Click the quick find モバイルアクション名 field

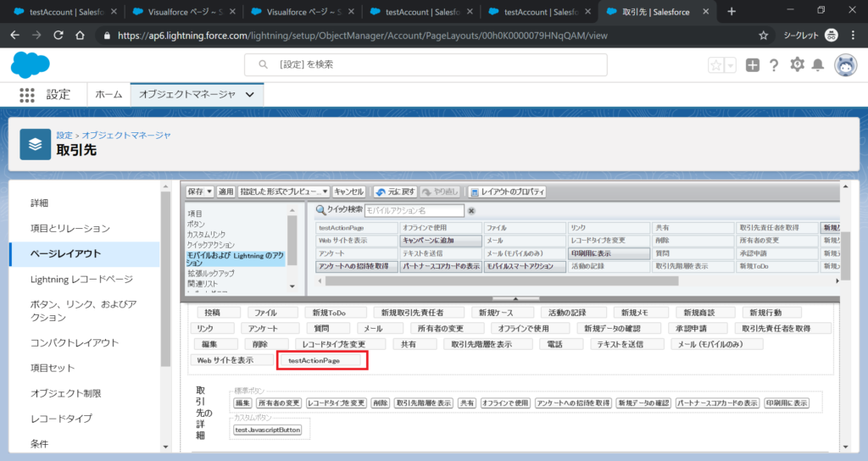tap(414, 210)
